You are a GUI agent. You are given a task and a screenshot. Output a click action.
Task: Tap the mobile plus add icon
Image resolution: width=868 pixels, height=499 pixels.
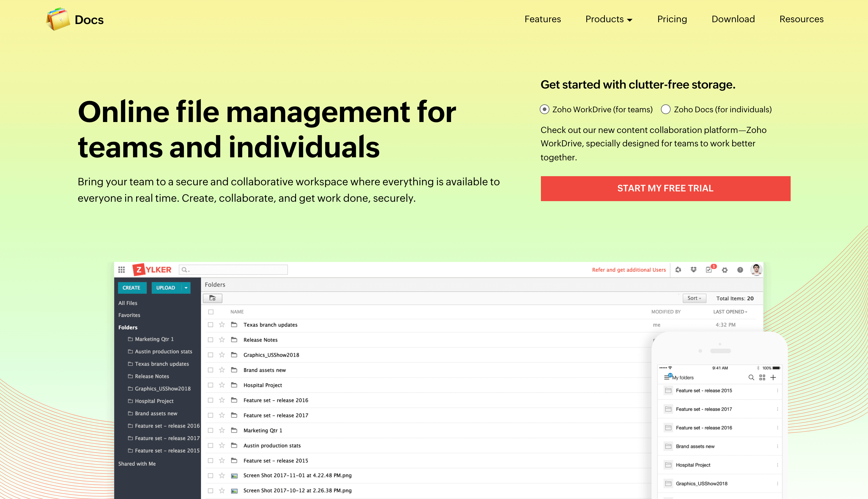[773, 377]
